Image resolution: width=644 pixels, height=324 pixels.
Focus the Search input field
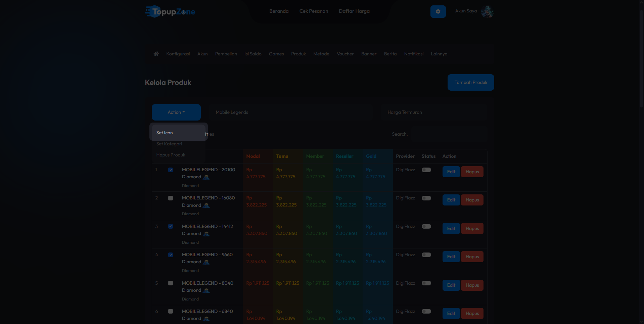449,134
